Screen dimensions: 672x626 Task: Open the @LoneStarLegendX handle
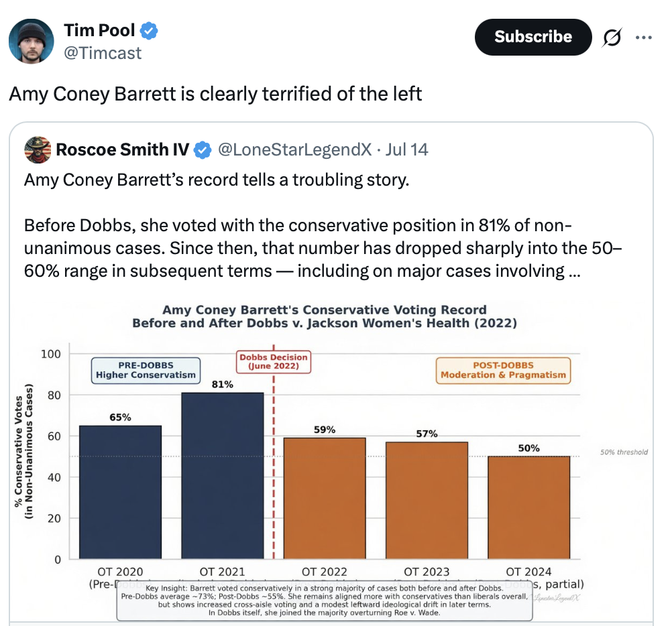[295, 150]
